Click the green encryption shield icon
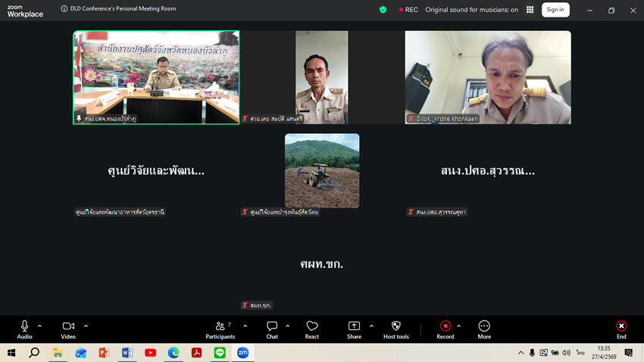644x362 pixels. point(383,10)
